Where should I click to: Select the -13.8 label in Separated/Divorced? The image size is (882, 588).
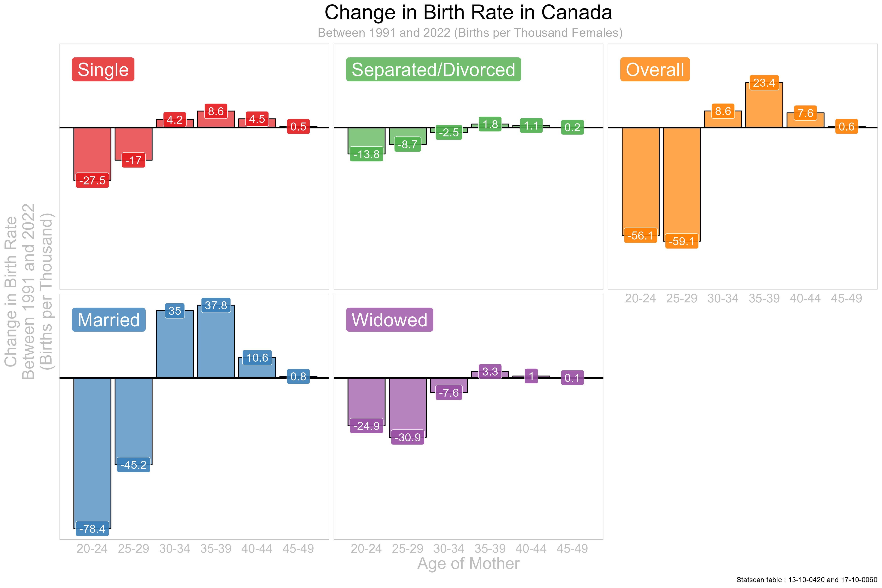pos(366,154)
